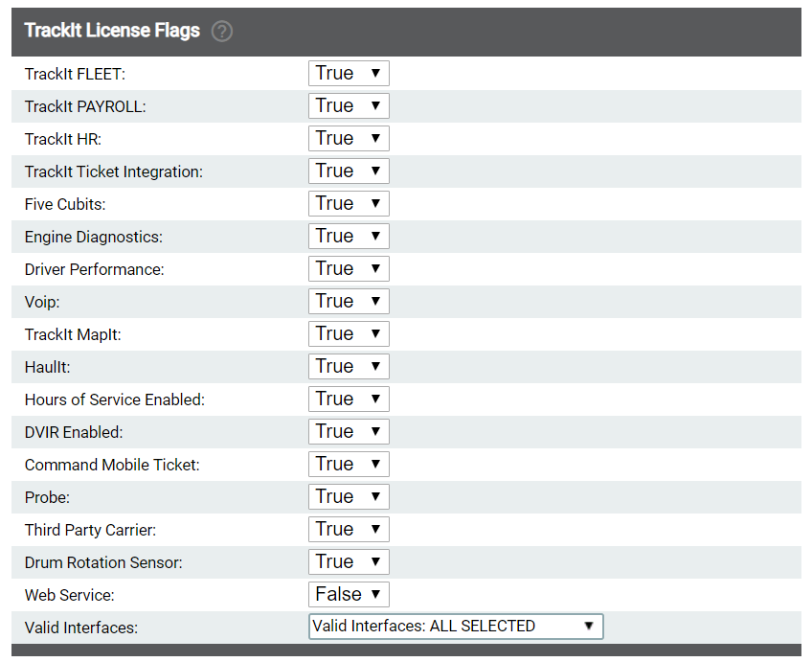Open the Engine Diagnostics dropdown
Viewport: 812px width, 662px height.
349,237
